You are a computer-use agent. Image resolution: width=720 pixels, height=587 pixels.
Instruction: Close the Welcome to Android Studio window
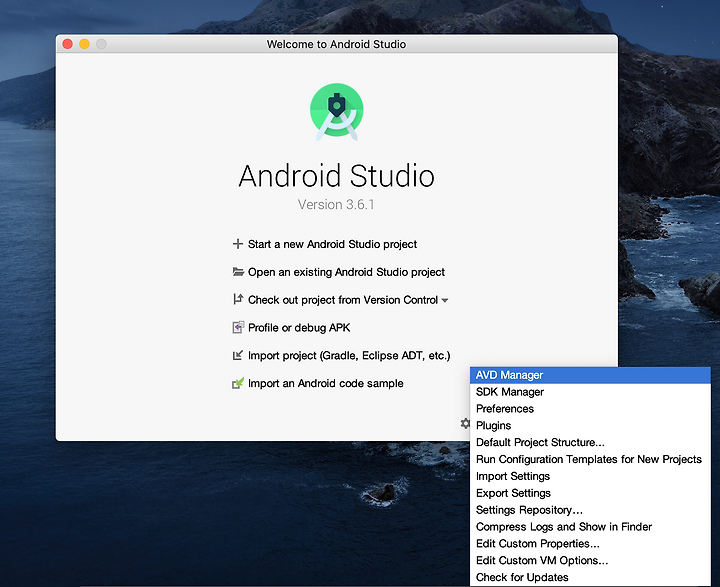[68, 44]
